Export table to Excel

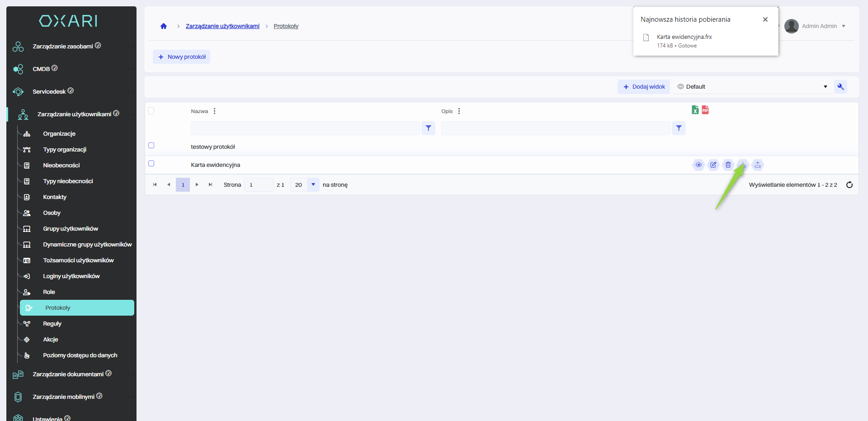[695, 110]
